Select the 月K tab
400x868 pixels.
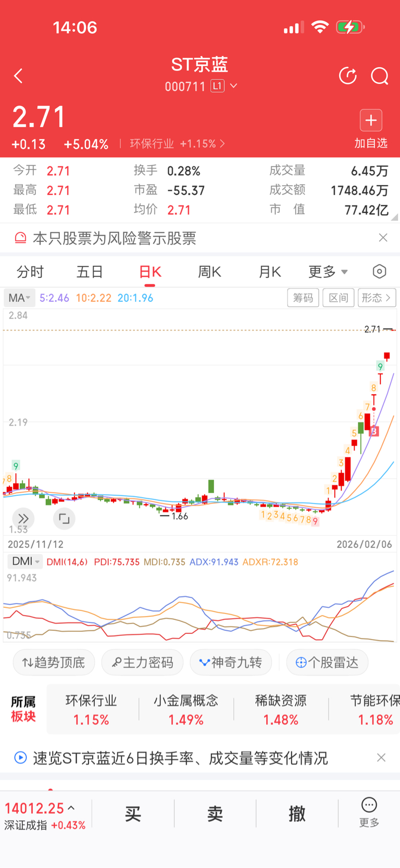269,272
